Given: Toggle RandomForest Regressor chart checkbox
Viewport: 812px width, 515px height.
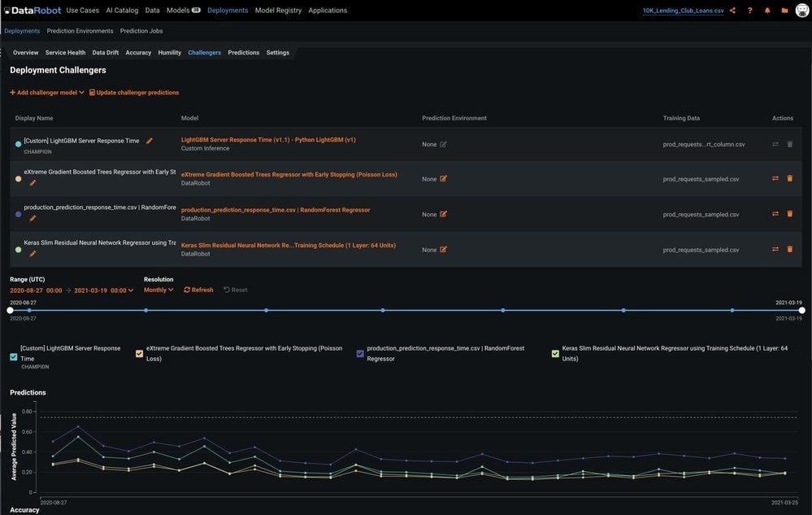Looking at the screenshot, I should tap(360, 353).
